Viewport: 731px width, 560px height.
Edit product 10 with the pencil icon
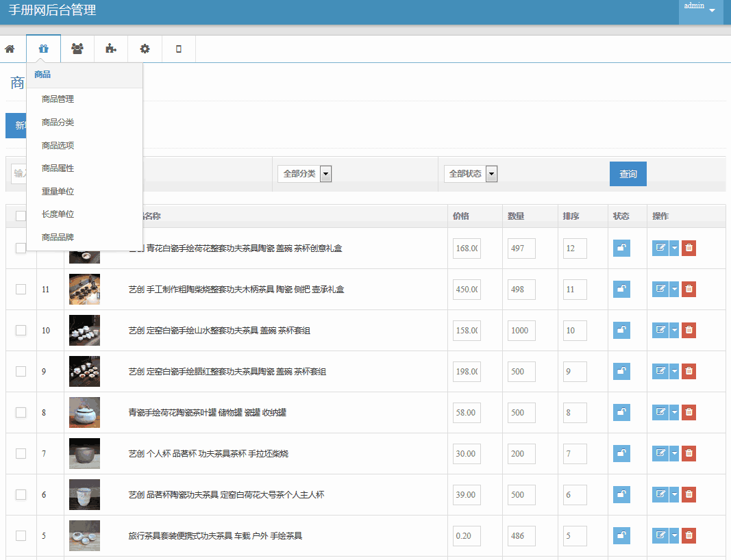(660, 330)
